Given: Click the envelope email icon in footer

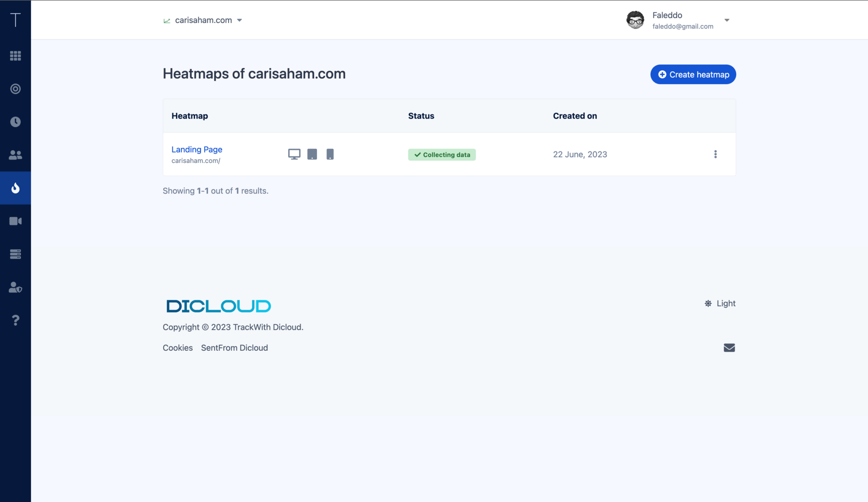Looking at the screenshot, I should 729,348.
